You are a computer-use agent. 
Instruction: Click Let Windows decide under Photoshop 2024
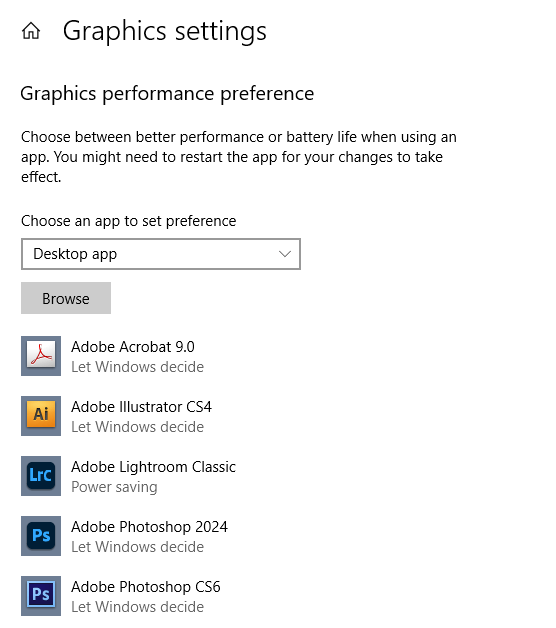(x=137, y=547)
